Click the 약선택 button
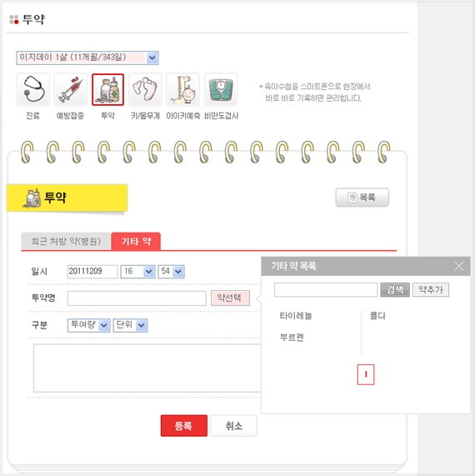This screenshot has height=476, width=475. pos(230,298)
